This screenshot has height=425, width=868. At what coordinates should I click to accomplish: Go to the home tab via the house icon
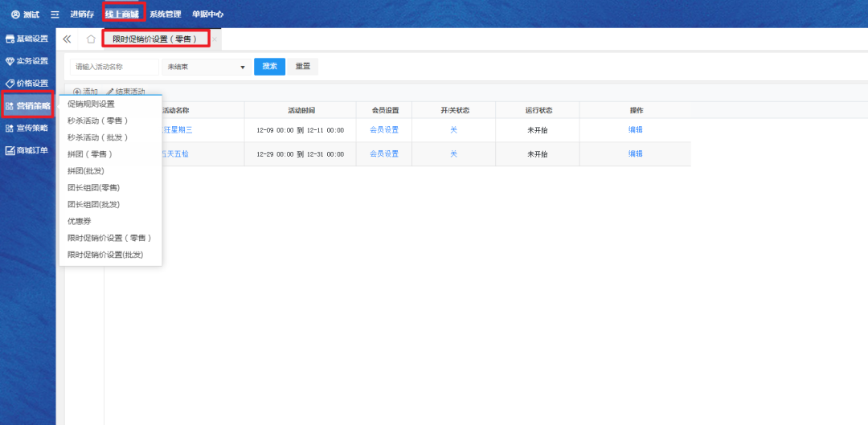click(91, 39)
